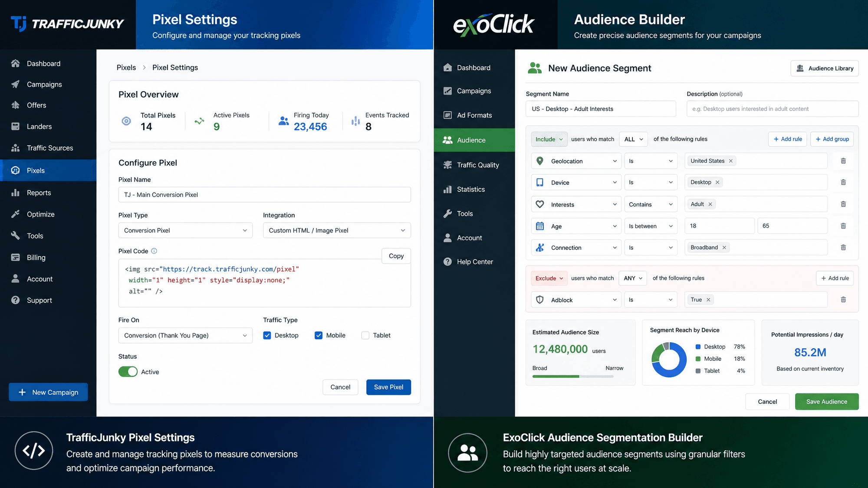Click the Active Pixels arrows icon
This screenshot has width=868, height=488.
(199, 121)
